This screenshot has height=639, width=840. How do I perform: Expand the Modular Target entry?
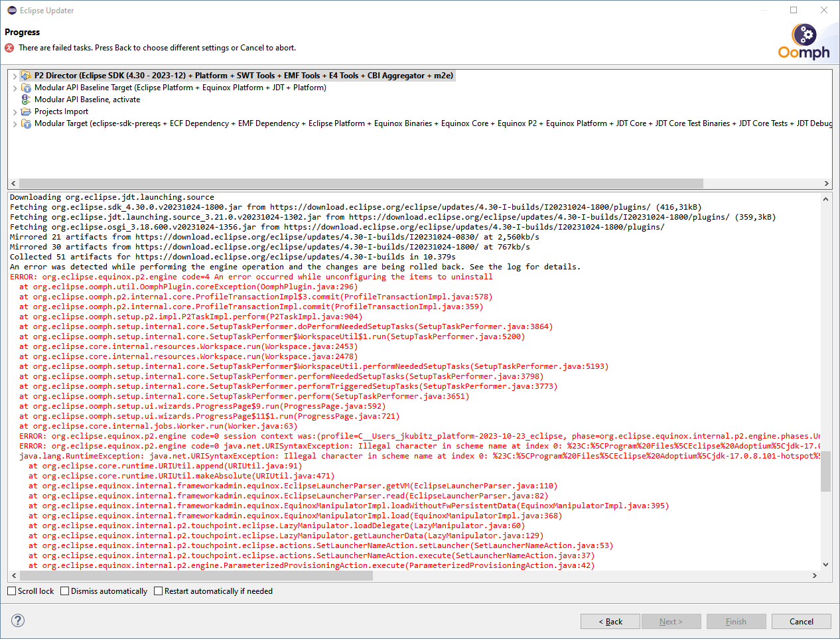(14, 123)
